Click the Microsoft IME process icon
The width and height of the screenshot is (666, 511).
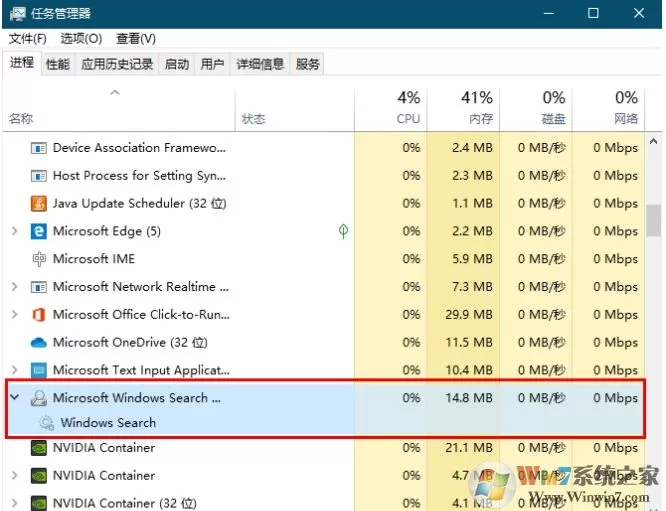39,259
